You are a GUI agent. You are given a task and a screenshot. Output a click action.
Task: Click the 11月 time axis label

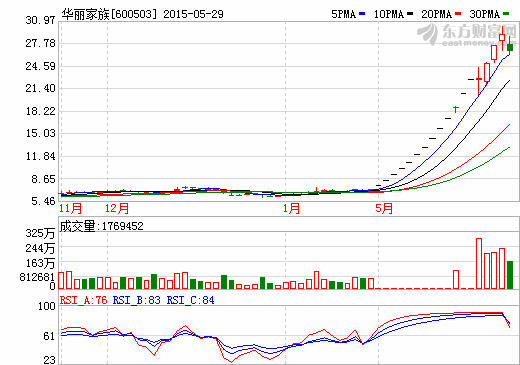tap(71, 208)
